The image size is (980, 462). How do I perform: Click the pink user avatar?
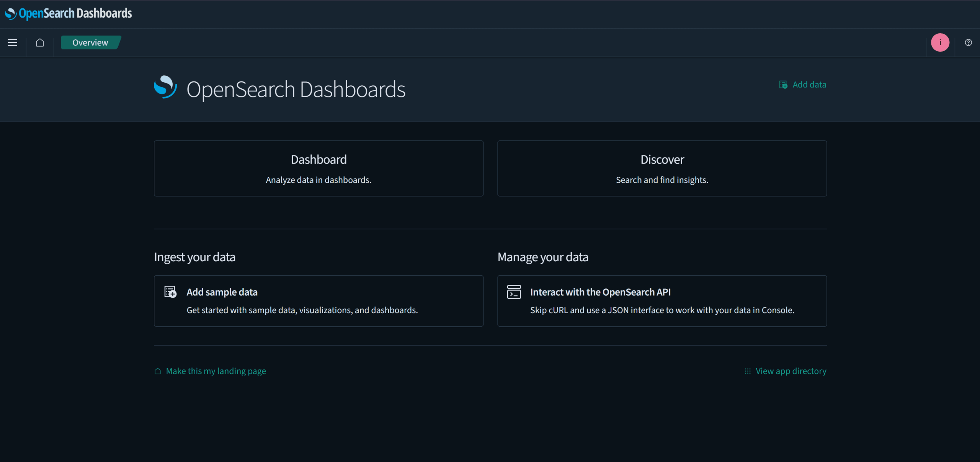tap(940, 42)
